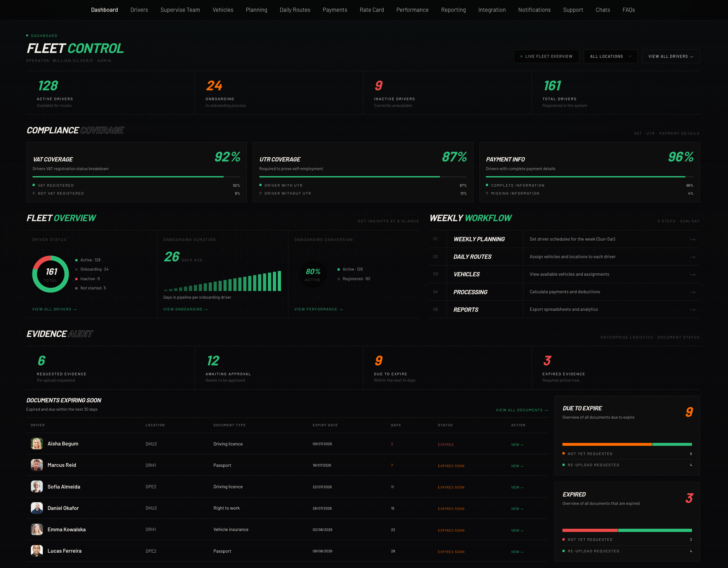Click the 3 Expired Evidence card
Viewport: 728px width, 568px height.
pos(616,368)
